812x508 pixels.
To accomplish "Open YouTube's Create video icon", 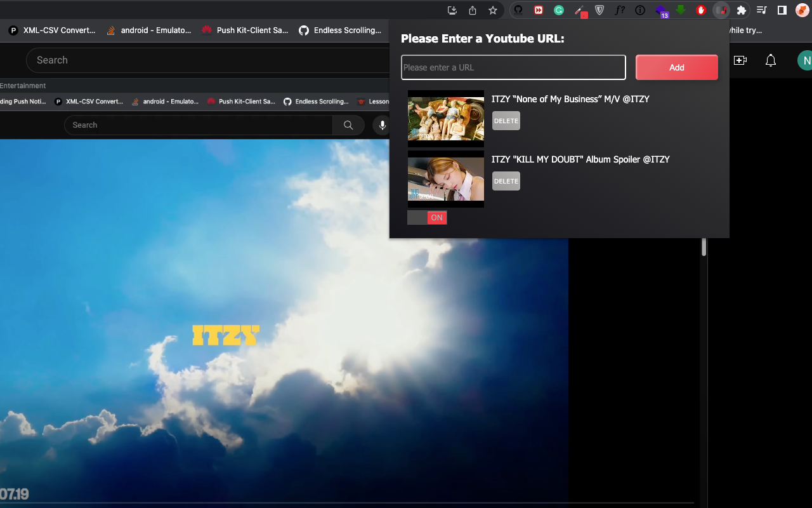I will click(740, 60).
